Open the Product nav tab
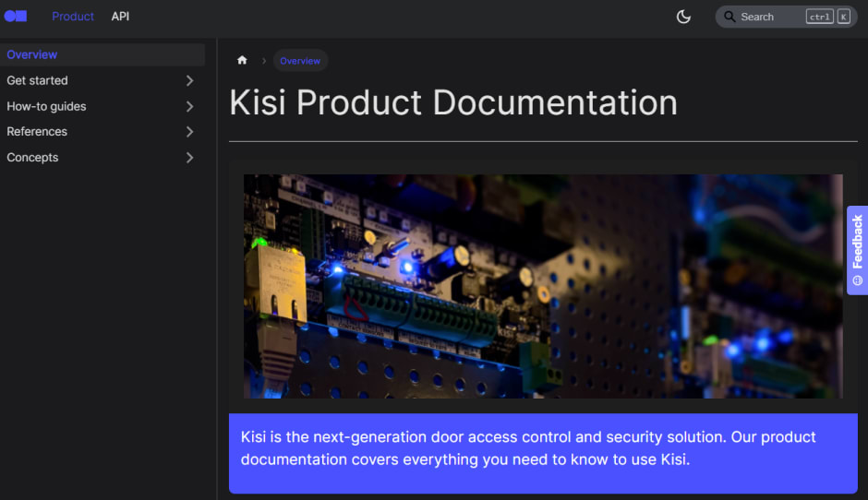The image size is (868, 500). click(x=73, y=17)
